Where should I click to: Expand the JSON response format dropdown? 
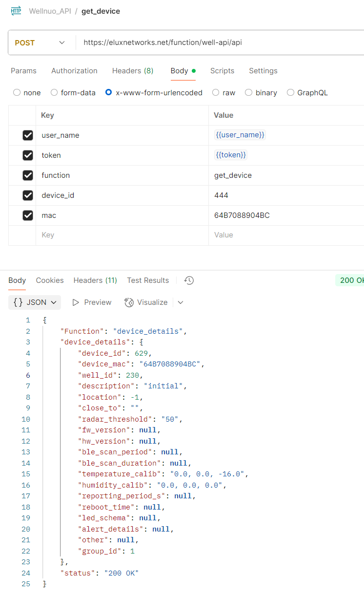click(x=35, y=302)
